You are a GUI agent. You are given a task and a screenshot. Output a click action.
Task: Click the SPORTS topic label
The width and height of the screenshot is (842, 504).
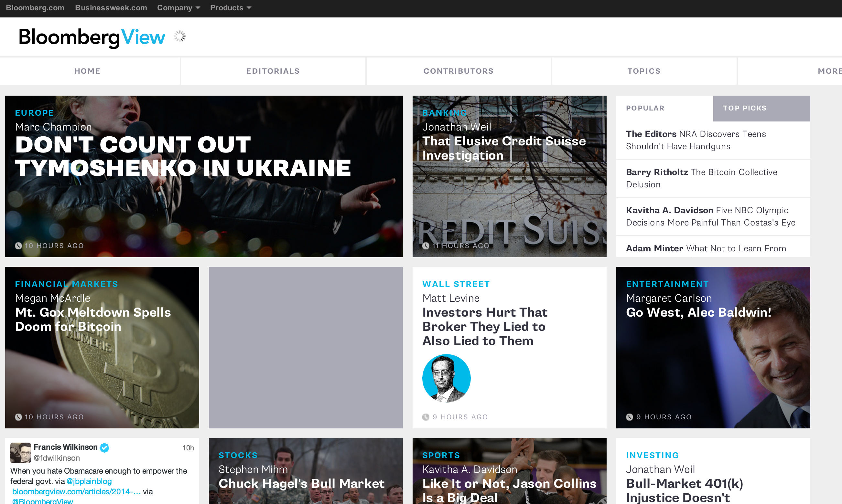coord(441,455)
